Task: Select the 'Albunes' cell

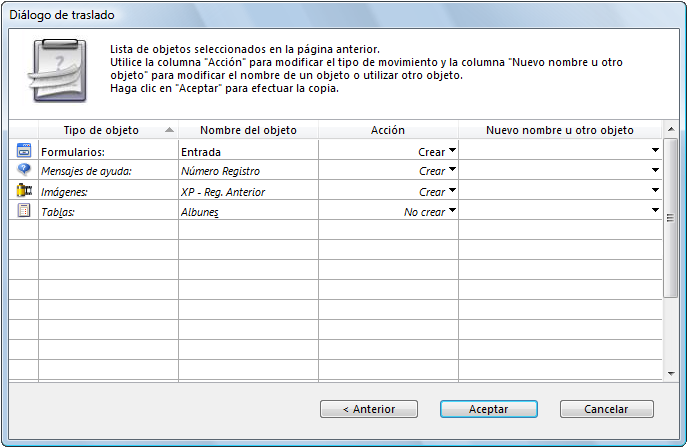Action: coord(248,212)
